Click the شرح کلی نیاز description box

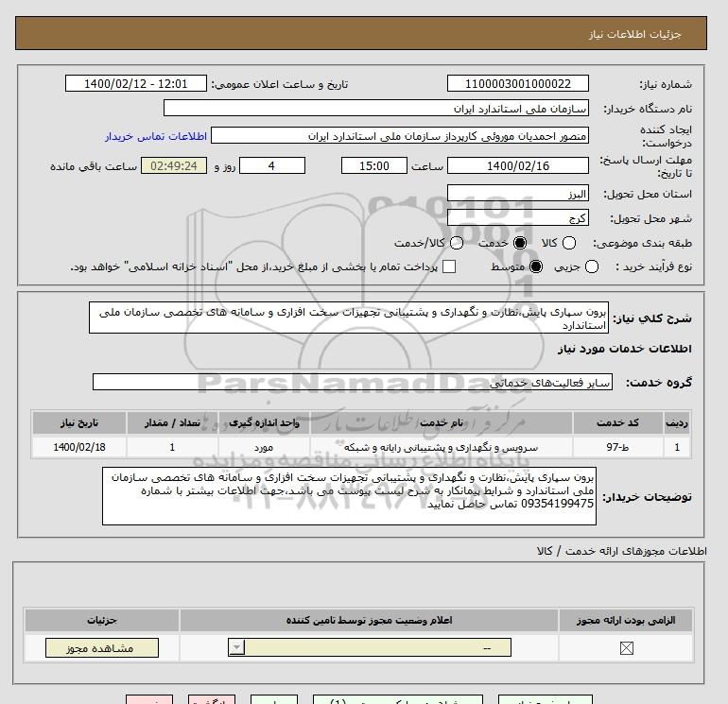349,318
